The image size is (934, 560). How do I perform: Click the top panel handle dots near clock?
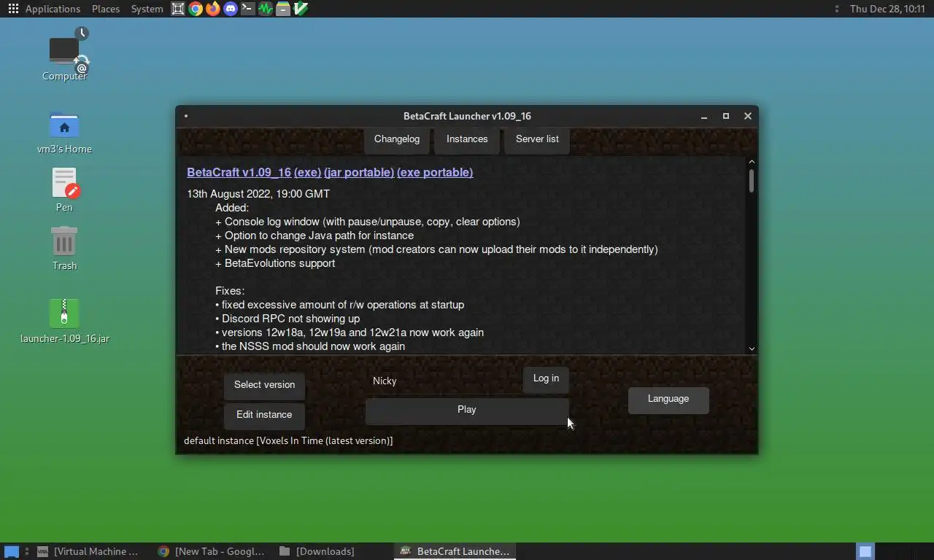coord(836,9)
